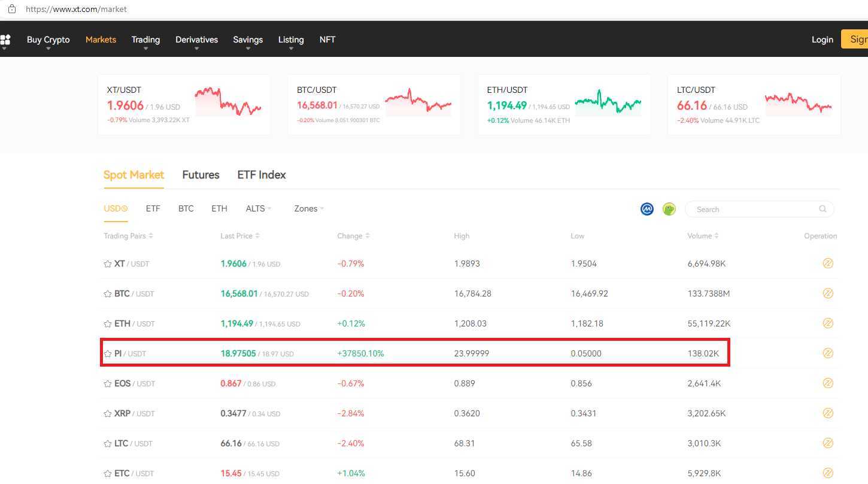Click PI low value 0.05000

[586, 353]
